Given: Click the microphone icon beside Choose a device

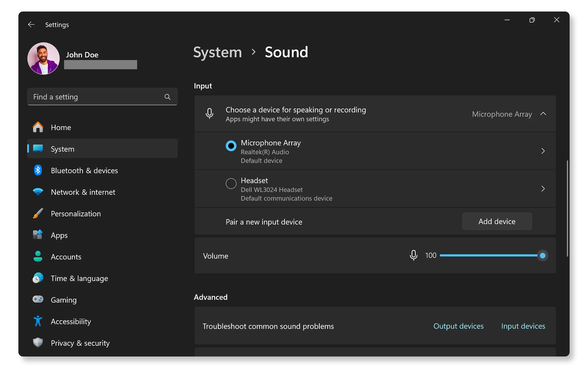Looking at the screenshot, I should coord(209,114).
